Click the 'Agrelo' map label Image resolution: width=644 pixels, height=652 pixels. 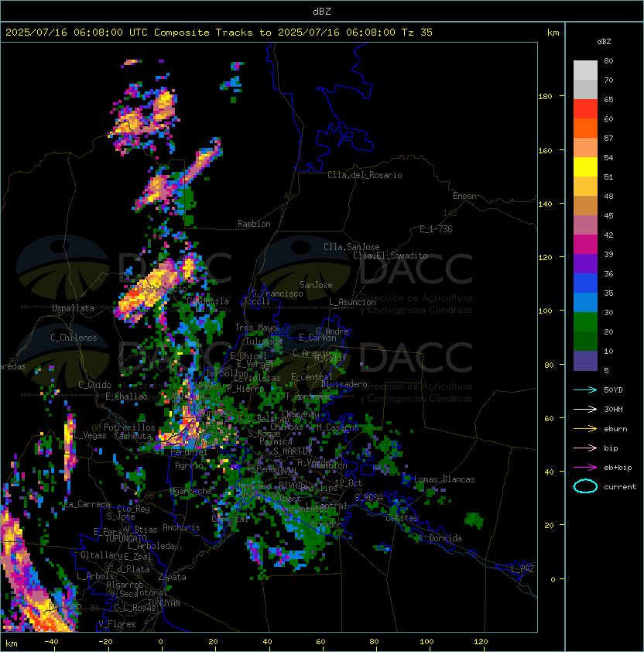tap(189, 465)
